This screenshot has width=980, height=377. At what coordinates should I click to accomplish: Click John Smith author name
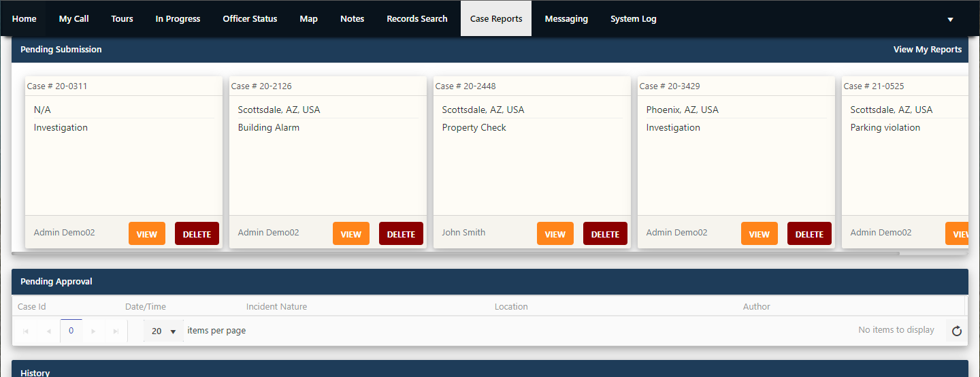point(463,232)
